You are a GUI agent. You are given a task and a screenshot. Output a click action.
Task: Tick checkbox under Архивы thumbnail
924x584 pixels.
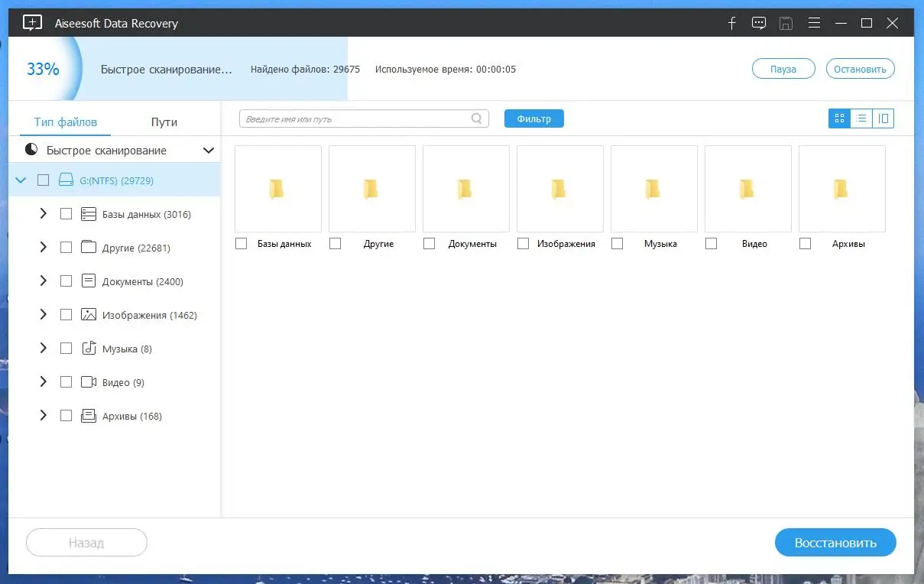[805, 243]
